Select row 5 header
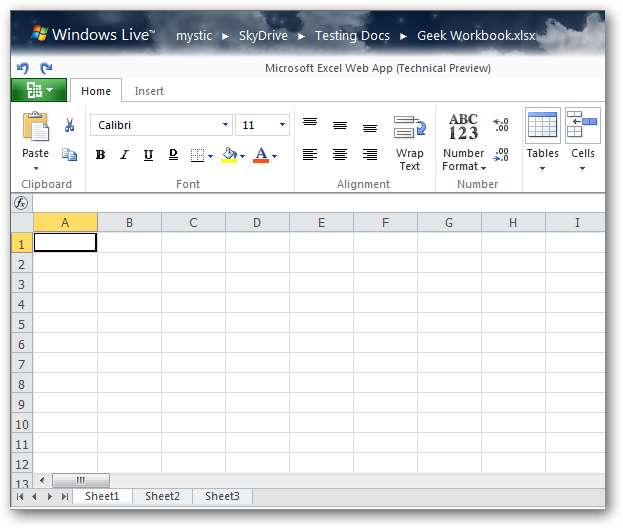 coord(22,324)
